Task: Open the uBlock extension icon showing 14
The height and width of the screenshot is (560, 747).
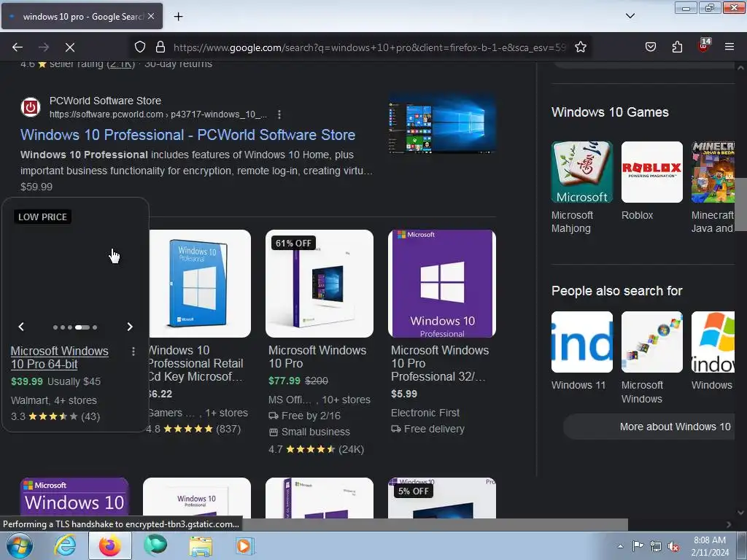Action: tap(704, 46)
